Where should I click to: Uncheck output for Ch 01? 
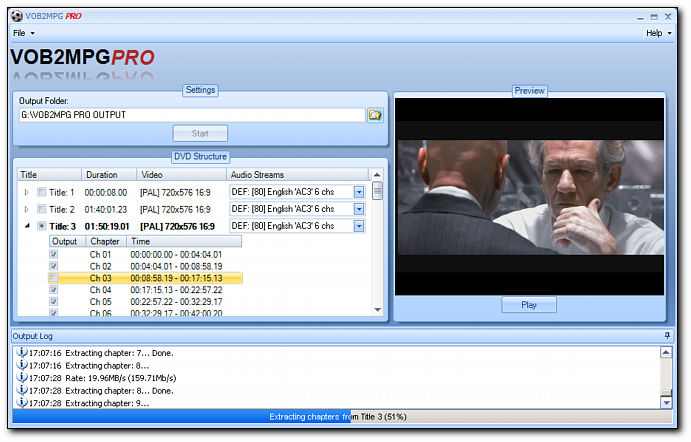(x=53, y=254)
